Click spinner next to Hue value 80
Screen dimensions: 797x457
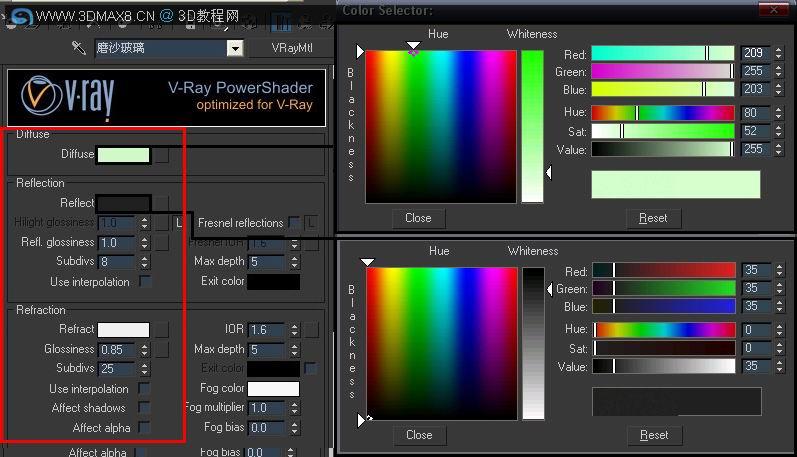(779, 113)
